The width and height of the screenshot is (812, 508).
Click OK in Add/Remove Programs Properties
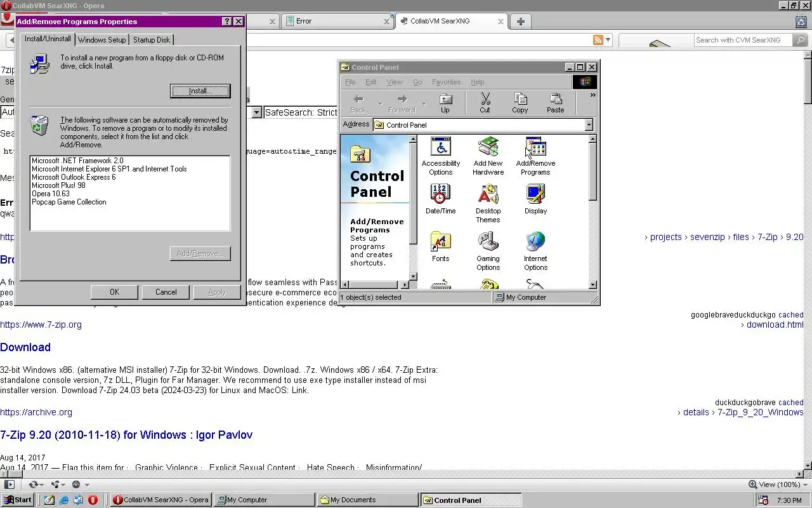click(114, 292)
